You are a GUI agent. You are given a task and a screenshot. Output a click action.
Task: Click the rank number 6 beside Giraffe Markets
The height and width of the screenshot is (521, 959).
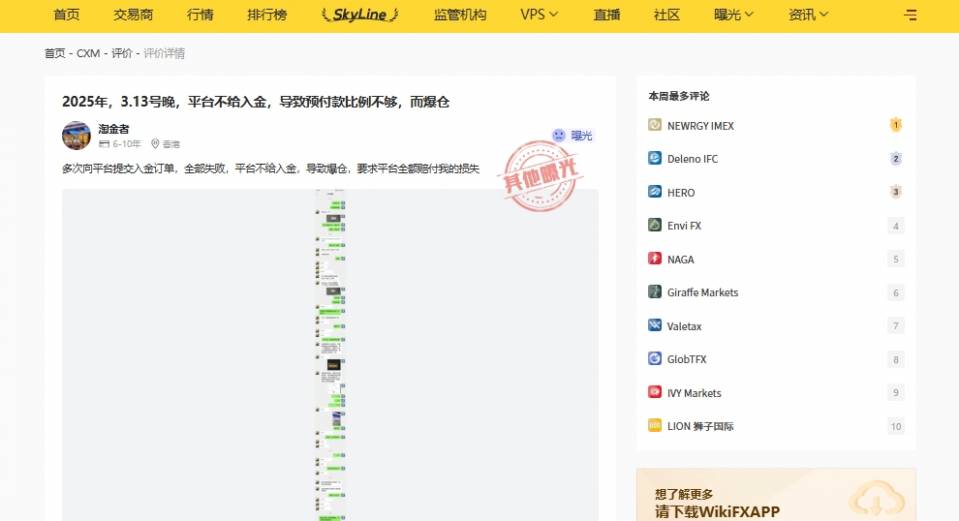click(x=895, y=292)
